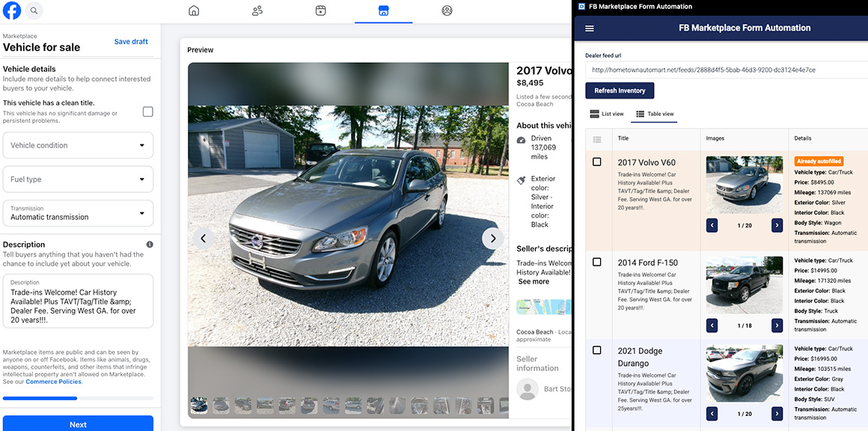Click the Images column header
The width and height of the screenshot is (868, 431).
tap(715, 138)
